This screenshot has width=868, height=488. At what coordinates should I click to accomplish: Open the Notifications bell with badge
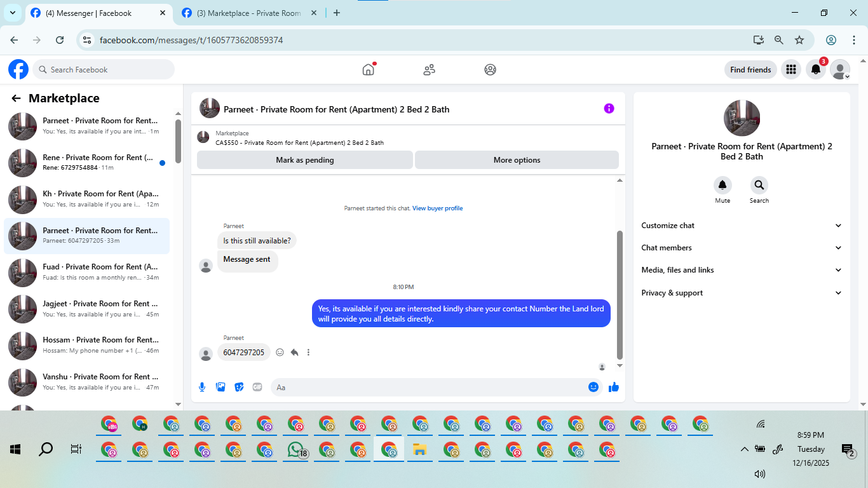click(x=816, y=69)
